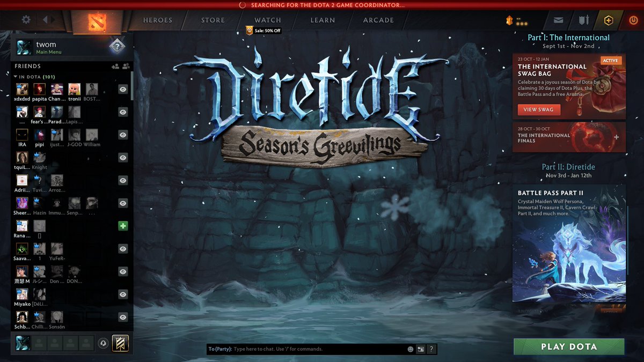Screen dimensions: 644x362
Task: Toggle the eye on IRA row
Action: 123,135
